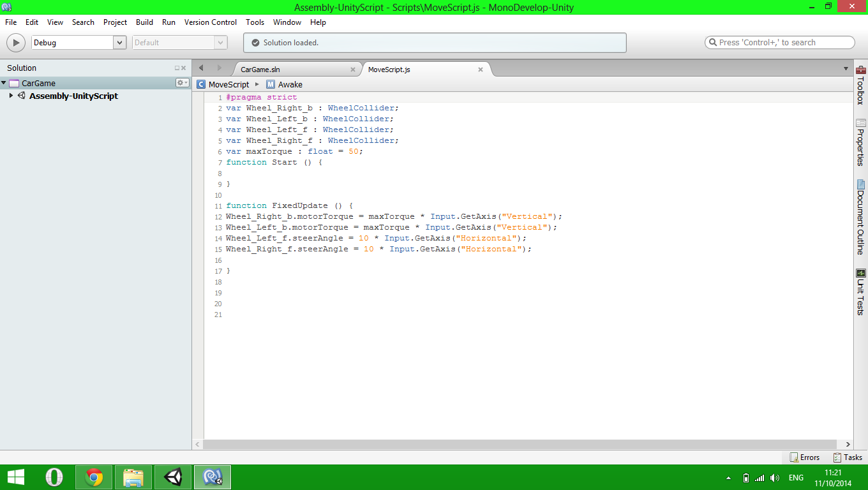Image resolution: width=868 pixels, height=490 pixels.
Task: Close the MoveScript.js tab
Action: [481, 70]
